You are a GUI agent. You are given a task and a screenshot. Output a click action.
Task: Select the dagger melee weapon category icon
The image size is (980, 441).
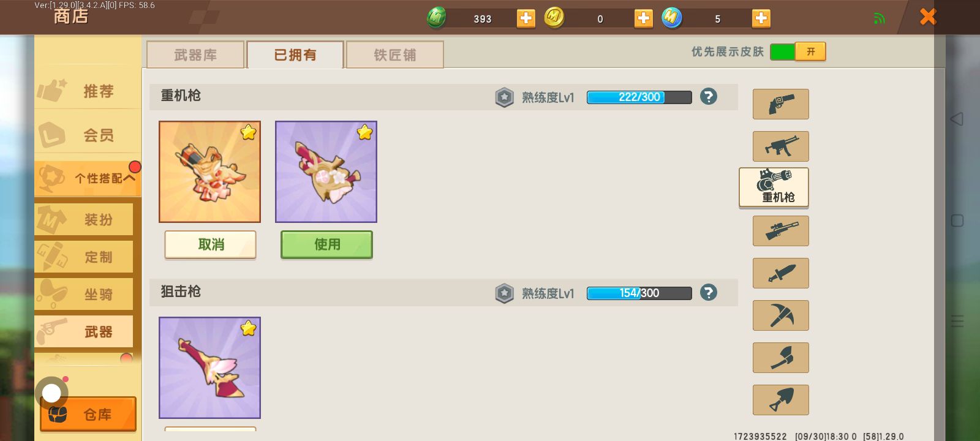[x=780, y=273]
